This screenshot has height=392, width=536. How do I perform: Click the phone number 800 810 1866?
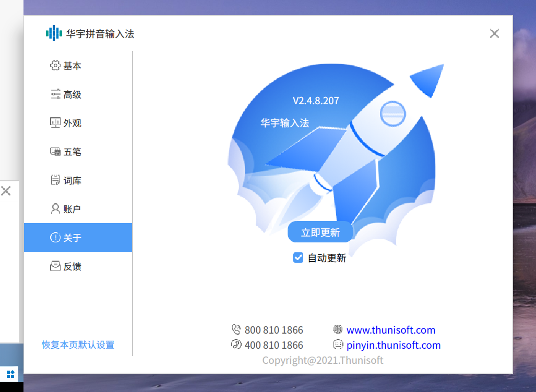[x=274, y=330]
